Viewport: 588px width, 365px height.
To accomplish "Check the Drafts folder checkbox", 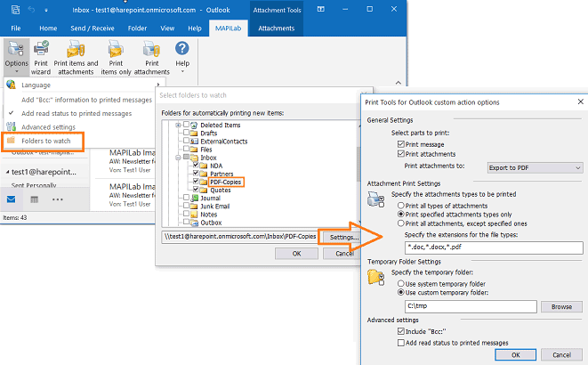I will [x=187, y=132].
